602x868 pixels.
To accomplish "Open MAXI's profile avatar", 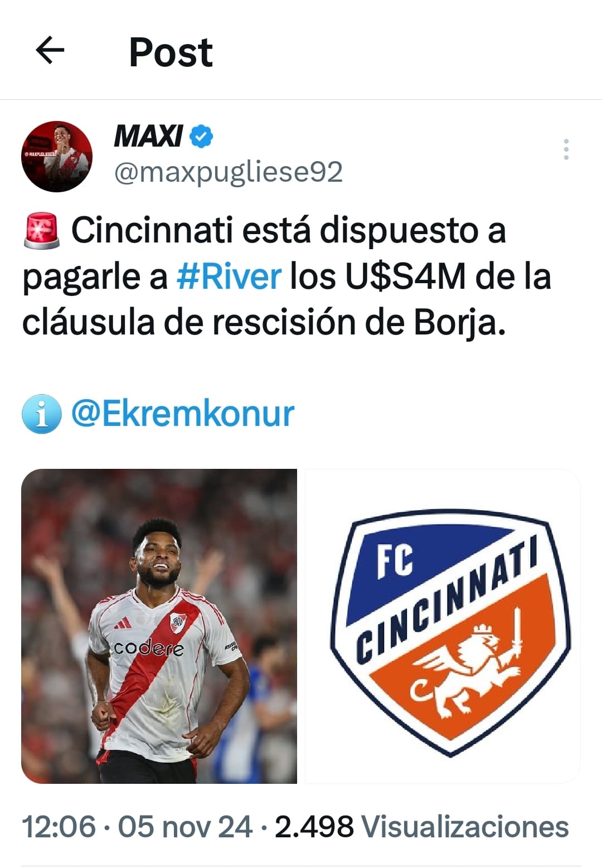I will coord(57,157).
